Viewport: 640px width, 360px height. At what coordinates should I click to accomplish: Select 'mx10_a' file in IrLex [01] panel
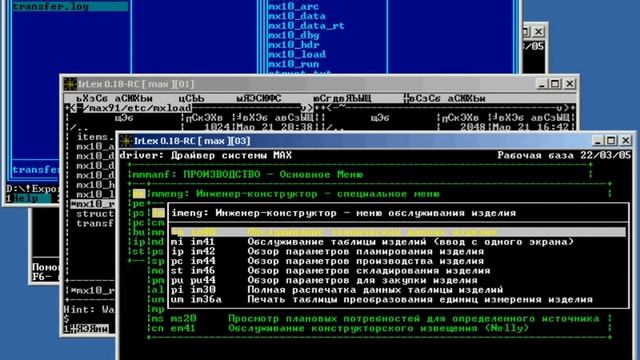click(95, 146)
